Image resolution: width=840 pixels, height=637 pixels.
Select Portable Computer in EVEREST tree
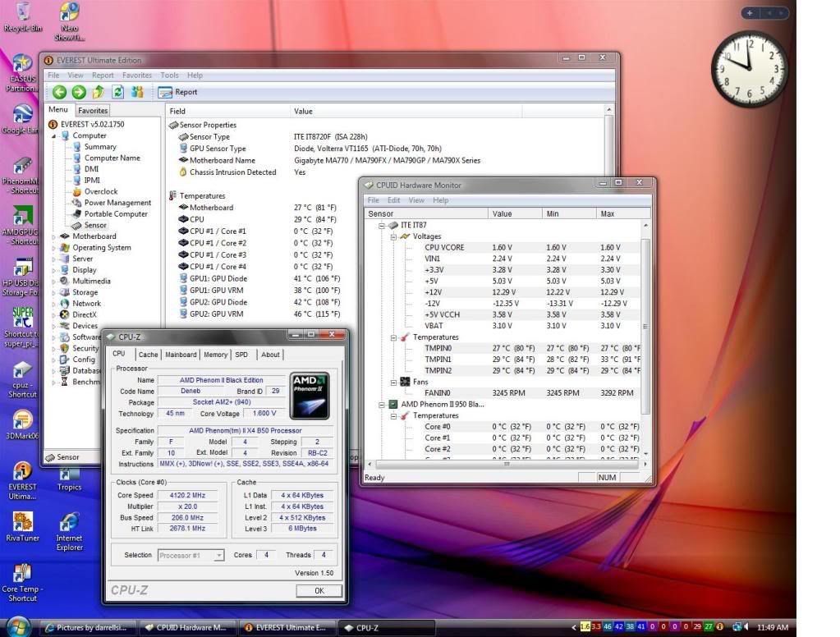tap(116, 214)
